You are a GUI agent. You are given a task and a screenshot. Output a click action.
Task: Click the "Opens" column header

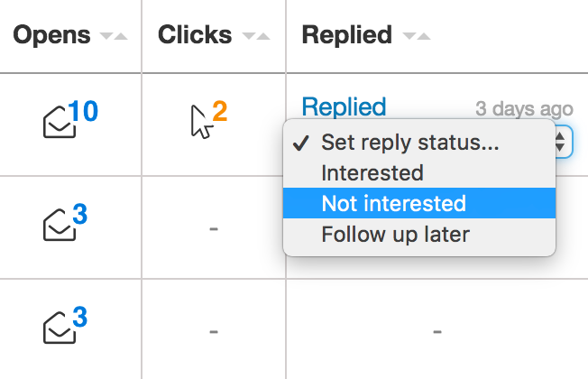click(52, 35)
